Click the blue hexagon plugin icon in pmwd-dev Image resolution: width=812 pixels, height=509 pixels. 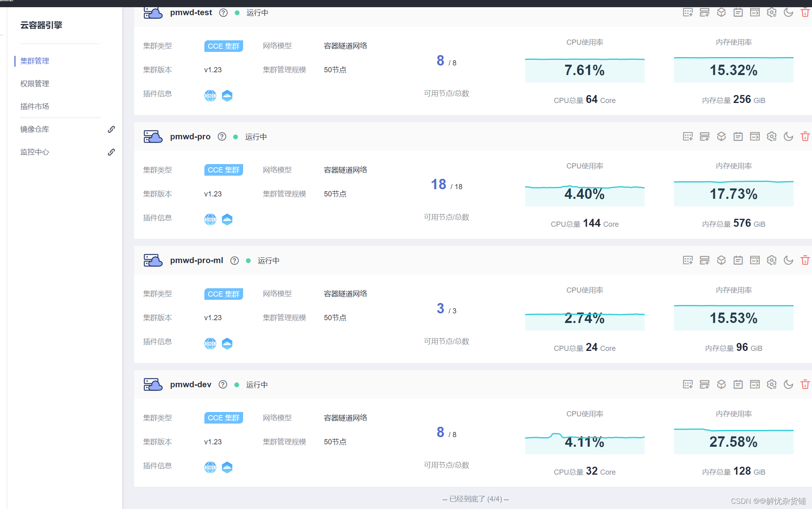[227, 467]
